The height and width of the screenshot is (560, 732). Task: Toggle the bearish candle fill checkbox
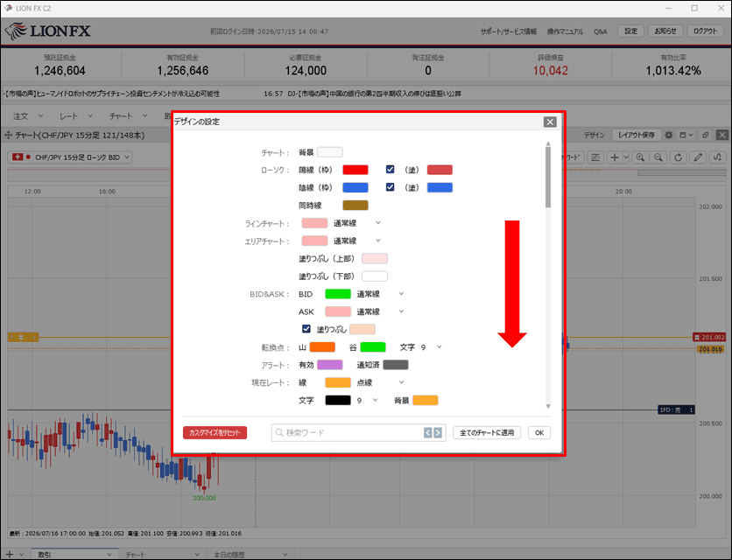click(x=390, y=187)
